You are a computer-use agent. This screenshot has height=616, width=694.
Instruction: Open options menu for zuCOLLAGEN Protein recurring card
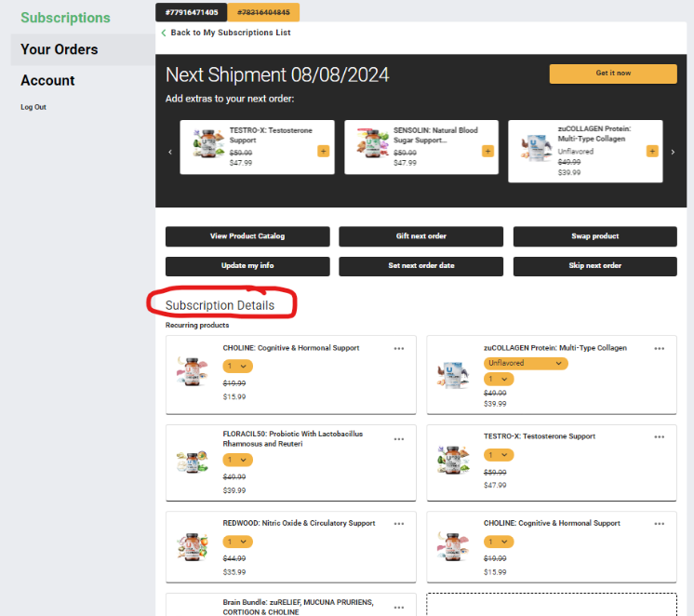tap(659, 349)
